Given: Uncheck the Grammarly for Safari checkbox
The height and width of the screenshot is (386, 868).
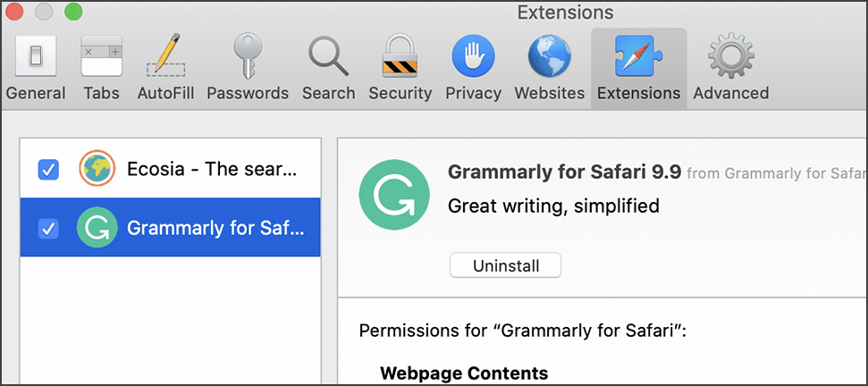Looking at the screenshot, I should [48, 229].
